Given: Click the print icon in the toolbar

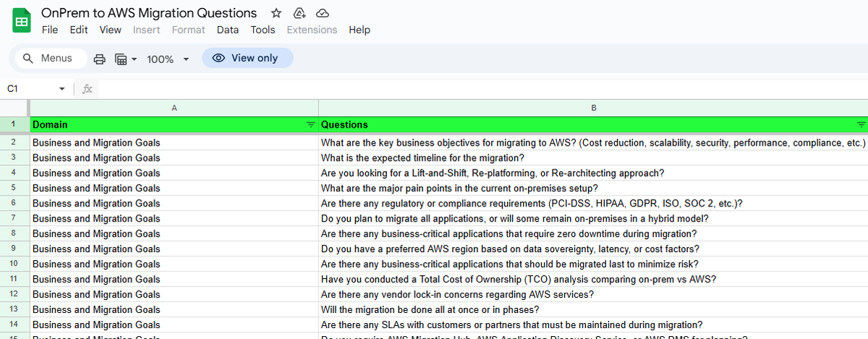Looking at the screenshot, I should 100,59.
